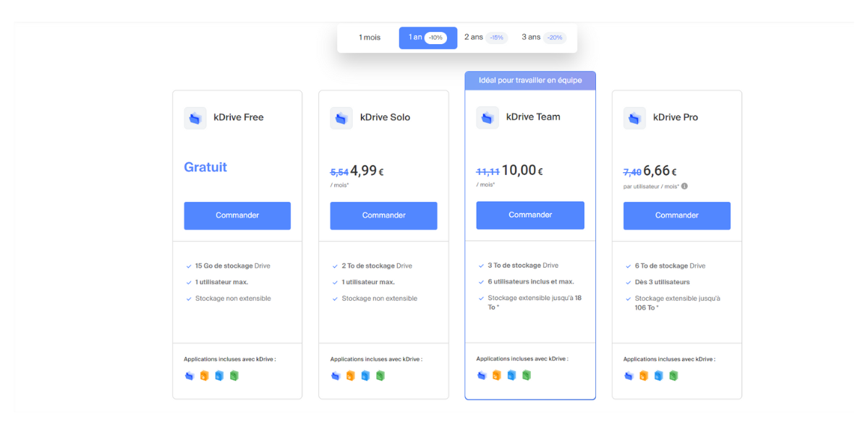Click the kDrive Solo logo icon

[x=341, y=118]
